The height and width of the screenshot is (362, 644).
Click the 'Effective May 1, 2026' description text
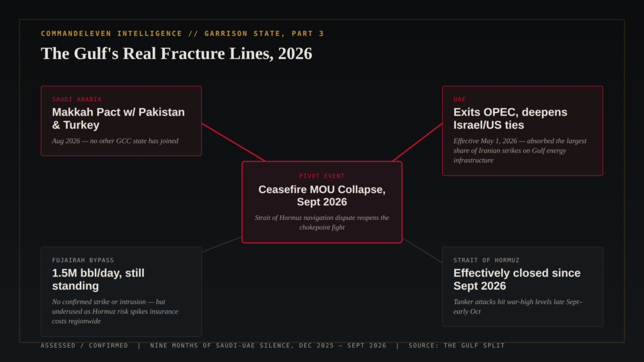pyautogui.click(x=520, y=151)
